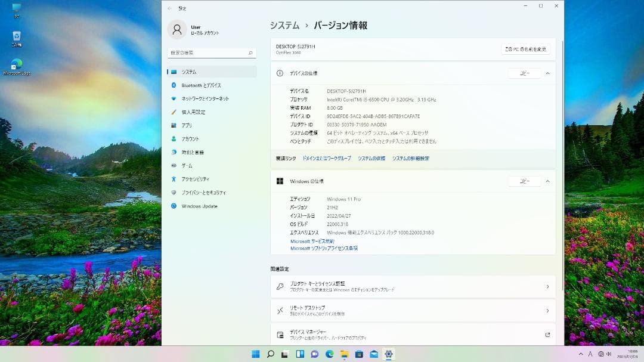Collapse the デバイスの仕様 section
Screen dimensions: 644x362
point(547,73)
